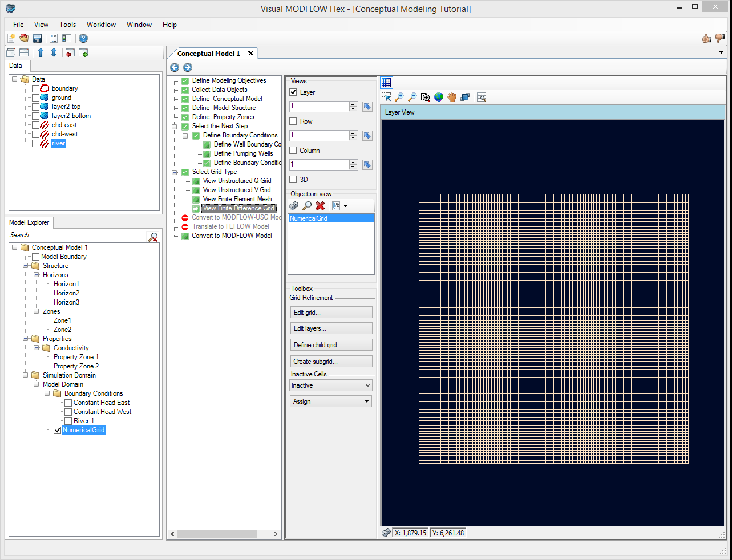Viewport: 732px width, 560px height.
Task: Activate the Pan hand tool
Action: [x=451, y=97]
